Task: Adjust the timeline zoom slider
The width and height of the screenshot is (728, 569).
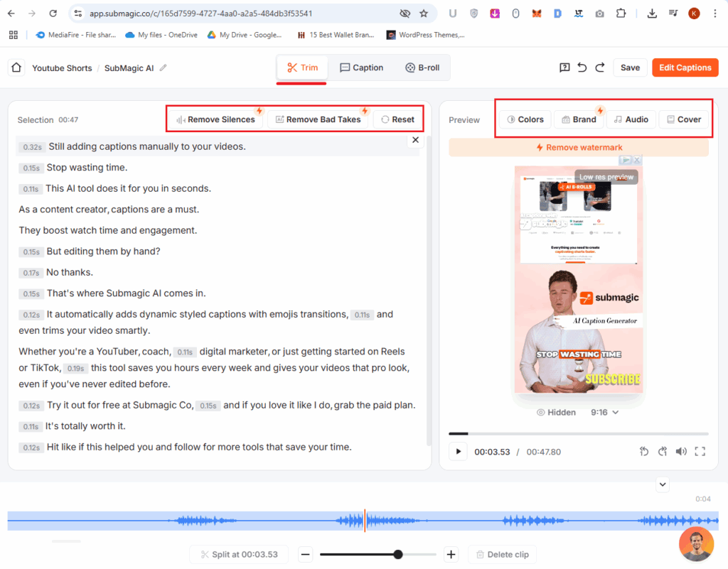Action: (398, 555)
